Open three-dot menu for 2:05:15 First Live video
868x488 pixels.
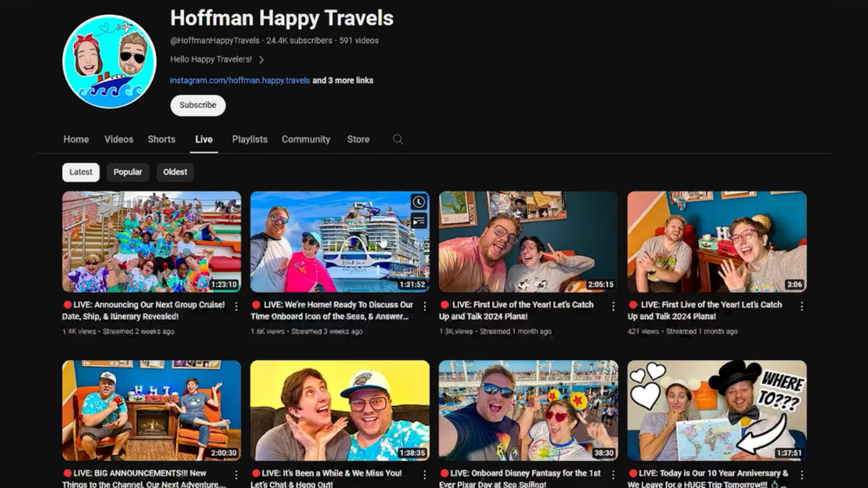[x=613, y=306]
